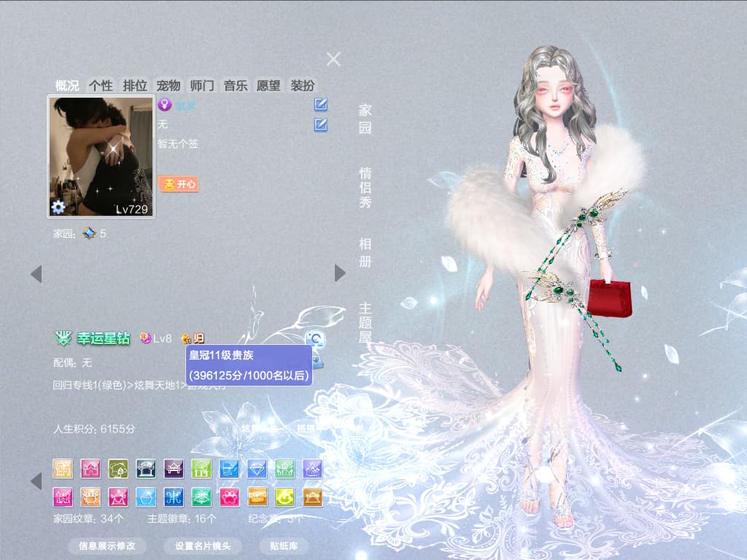
Task: Select the pink paw print badge
Action: [230, 497]
